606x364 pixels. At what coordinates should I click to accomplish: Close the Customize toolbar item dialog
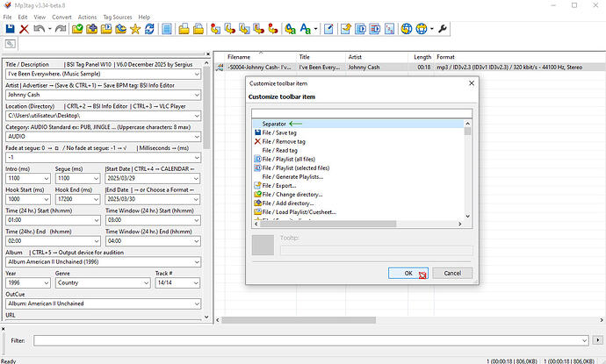coord(472,83)
